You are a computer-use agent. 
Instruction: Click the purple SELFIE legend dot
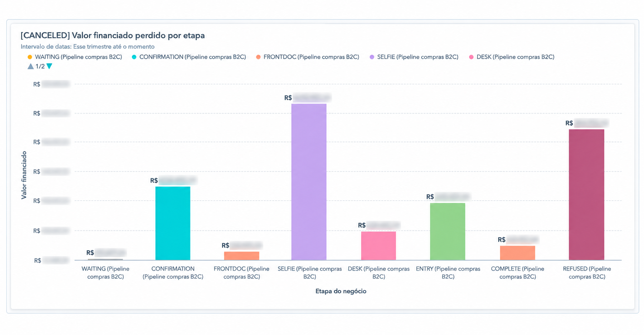[x=372, y=57]
